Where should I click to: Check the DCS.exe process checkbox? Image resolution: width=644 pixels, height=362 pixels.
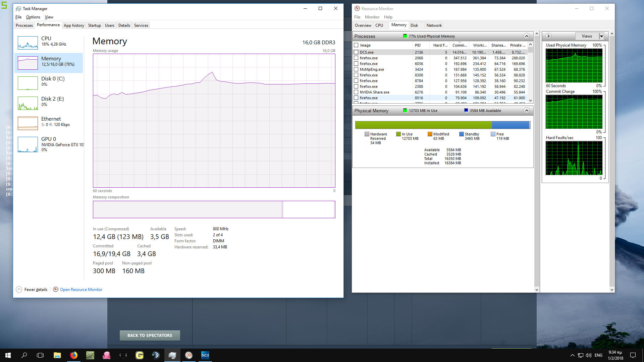[356, 52]
